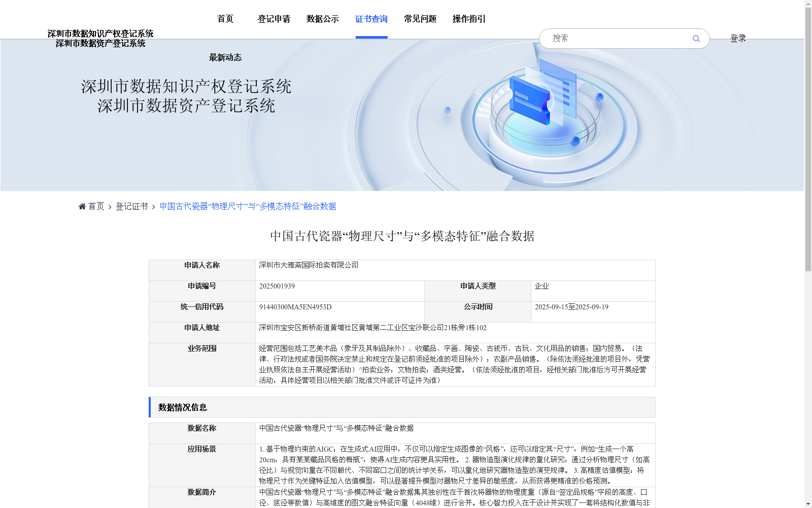Go to 数据公示 in the navigation
This screenshot has width=812, height=508.
pos(323,19)
